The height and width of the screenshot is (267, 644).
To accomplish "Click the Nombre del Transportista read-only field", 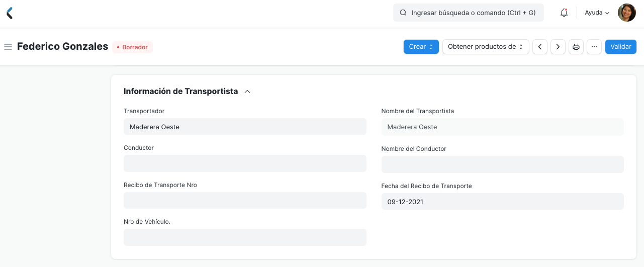I will (x=503, y=127).
